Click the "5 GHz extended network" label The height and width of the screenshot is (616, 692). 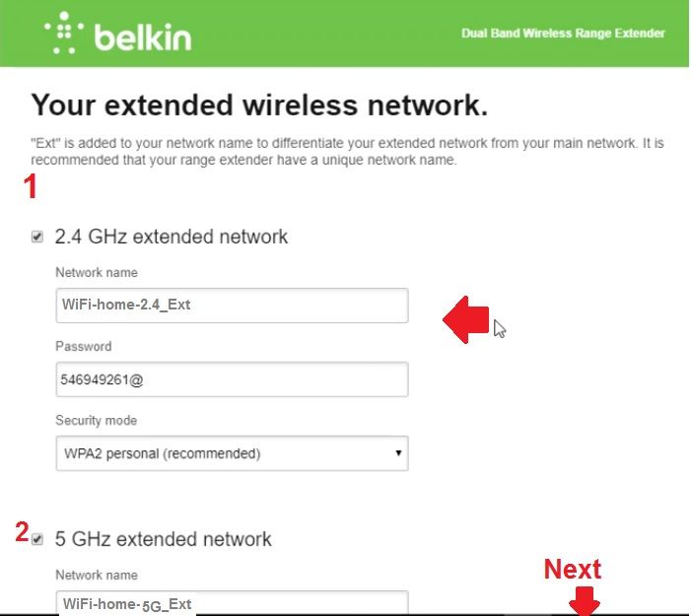click(163, 539)
